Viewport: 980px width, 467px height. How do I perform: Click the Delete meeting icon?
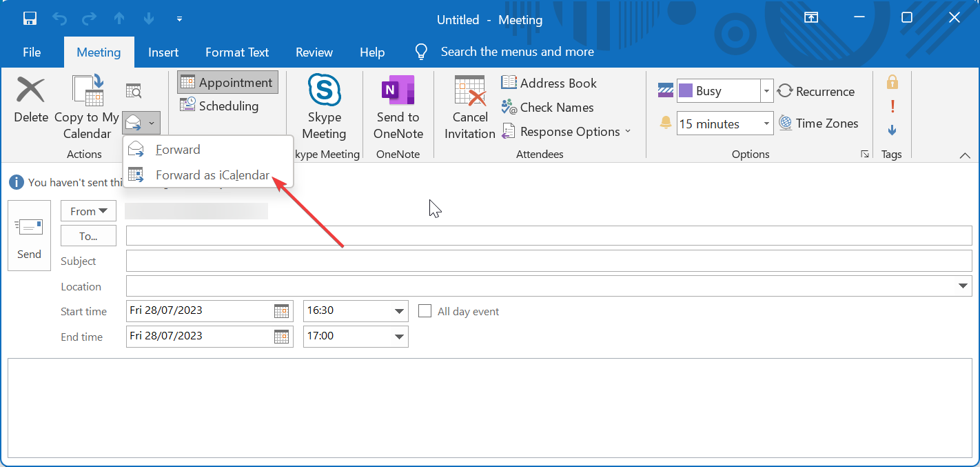[30, 92]
